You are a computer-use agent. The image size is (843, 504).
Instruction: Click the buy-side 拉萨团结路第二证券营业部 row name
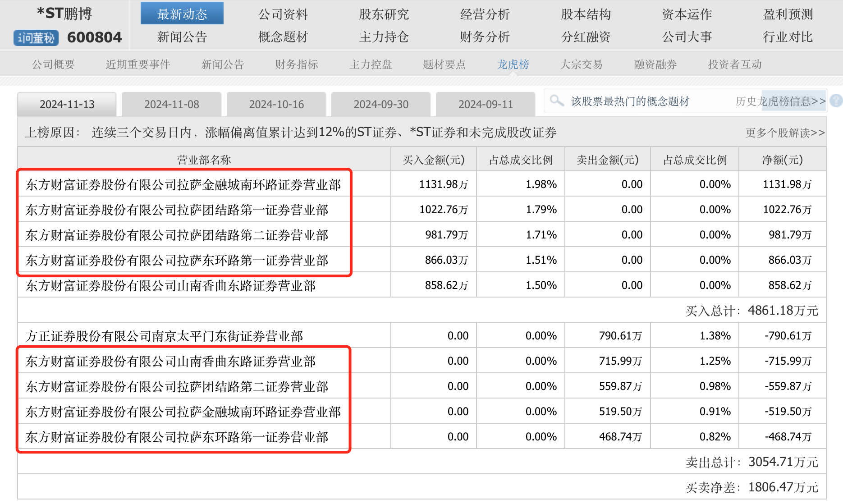[177, 235]
